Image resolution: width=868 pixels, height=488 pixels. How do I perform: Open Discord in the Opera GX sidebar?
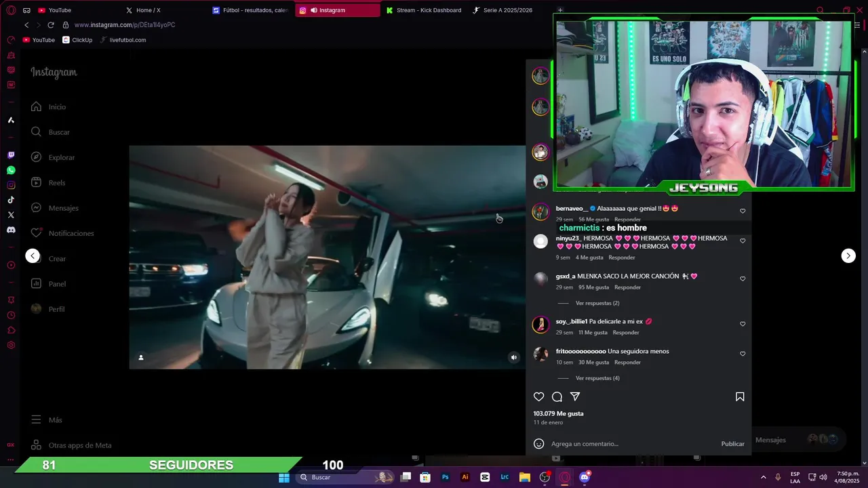coord(11,230)
